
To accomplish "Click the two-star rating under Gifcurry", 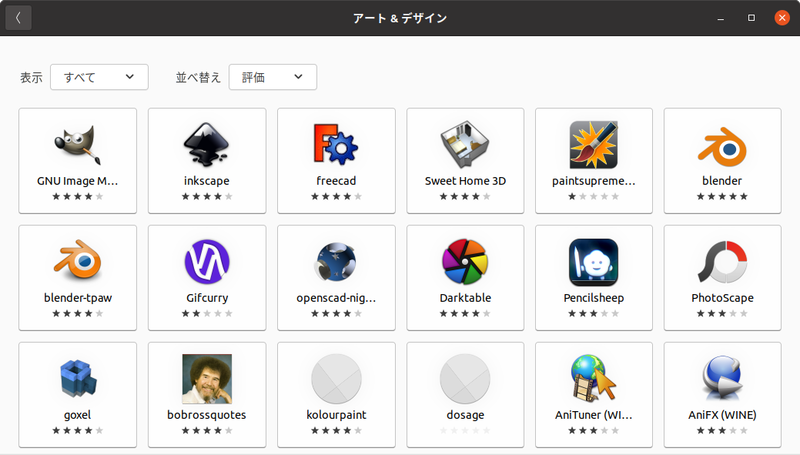I will (207, 313).
